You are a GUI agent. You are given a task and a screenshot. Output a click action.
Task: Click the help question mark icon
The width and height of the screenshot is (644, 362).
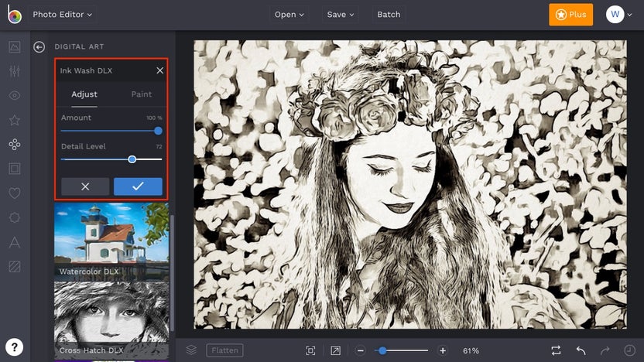click(x=15, y=347)
